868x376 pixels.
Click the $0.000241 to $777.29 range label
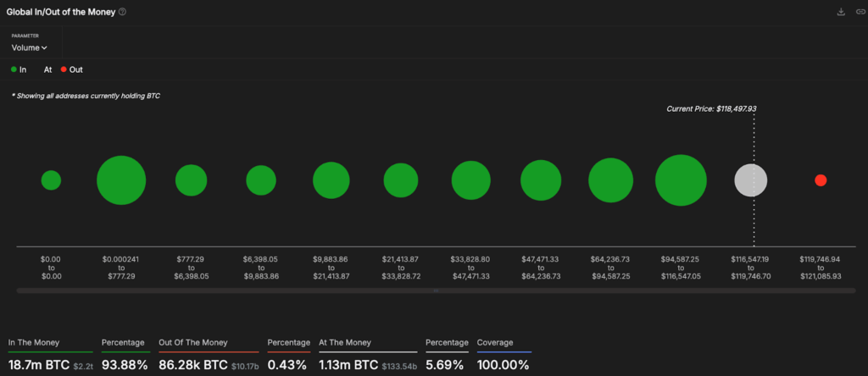[x=121, y=268]
